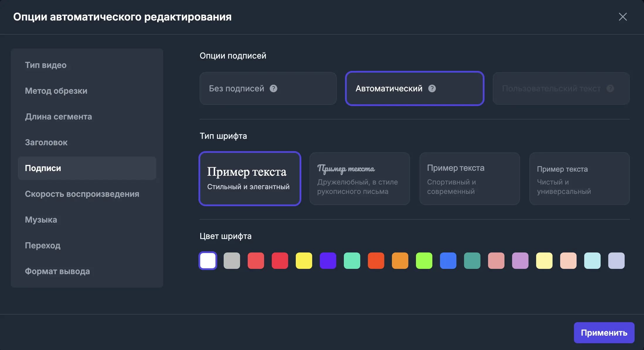Pick the Спортивный и современный font card
Image resolution: width=644 pixels, height=350 pixels.
click(x=469, y=179)
